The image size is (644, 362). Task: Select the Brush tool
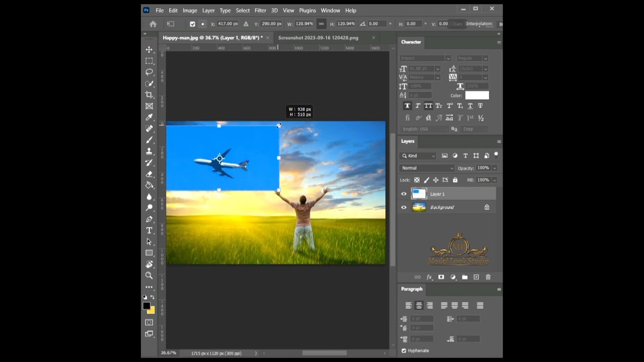pos(149,140)
